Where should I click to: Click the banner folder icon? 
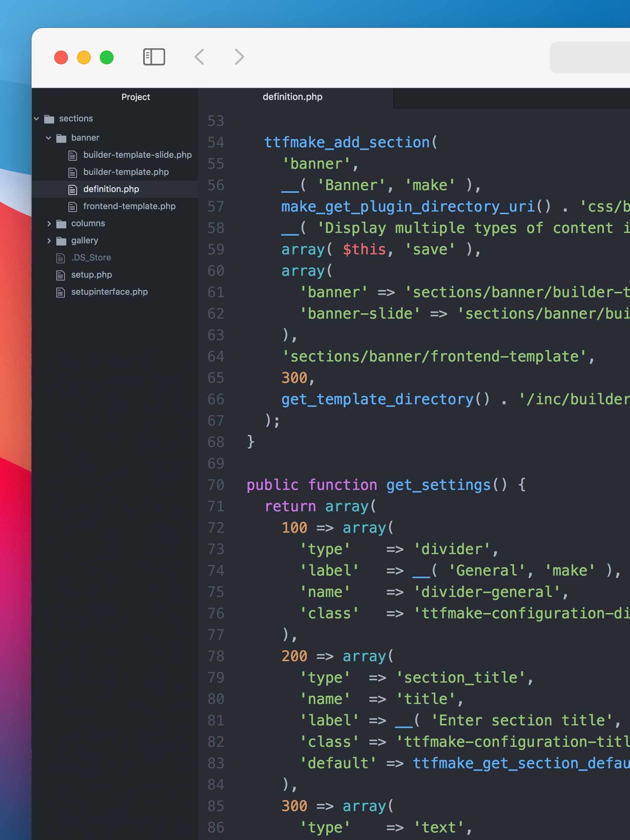coord(61,138)
